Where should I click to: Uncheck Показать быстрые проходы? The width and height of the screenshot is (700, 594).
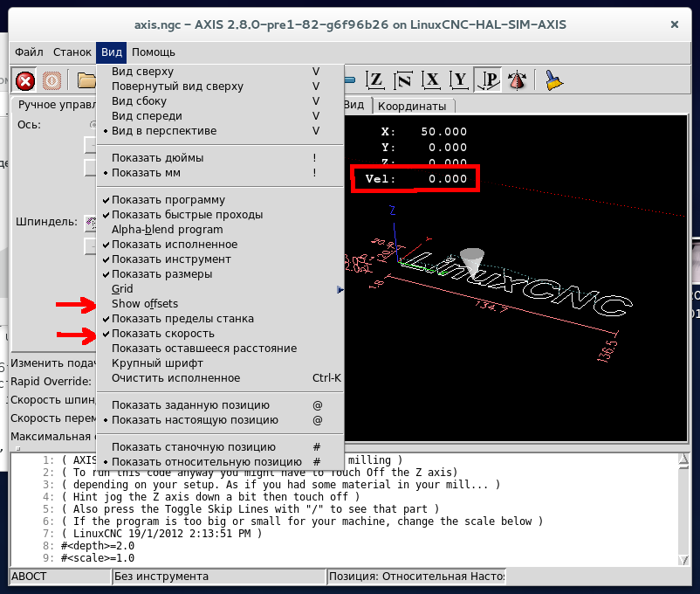coord(221,215)
